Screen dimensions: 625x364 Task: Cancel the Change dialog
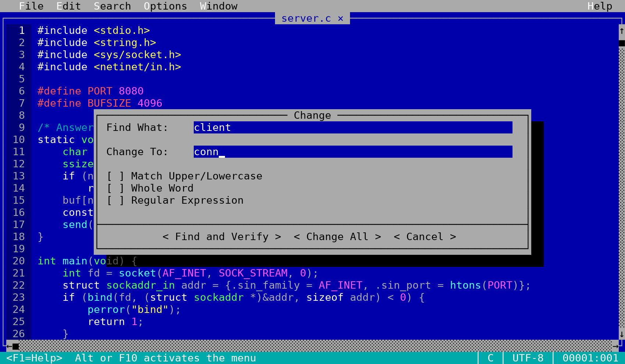pyautogui.click(x=425, y=237)
